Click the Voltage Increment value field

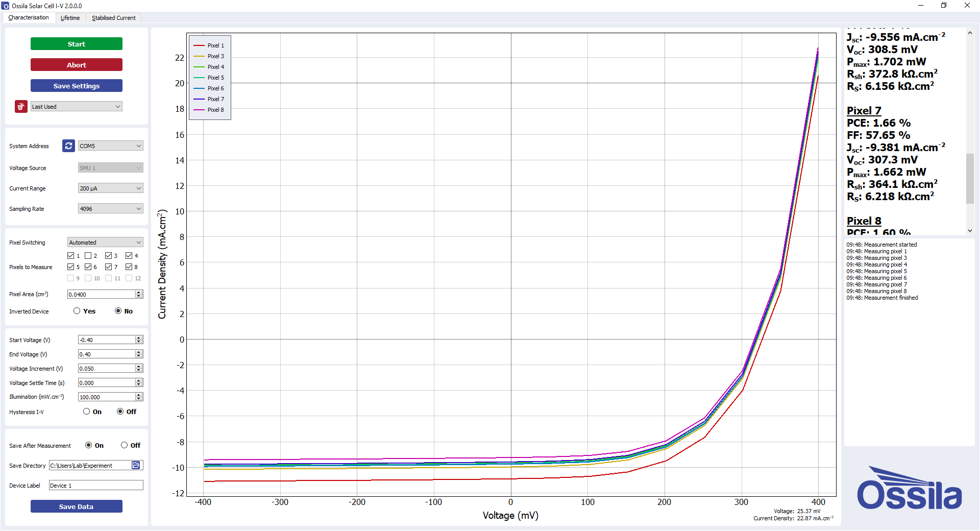[106, 368]
